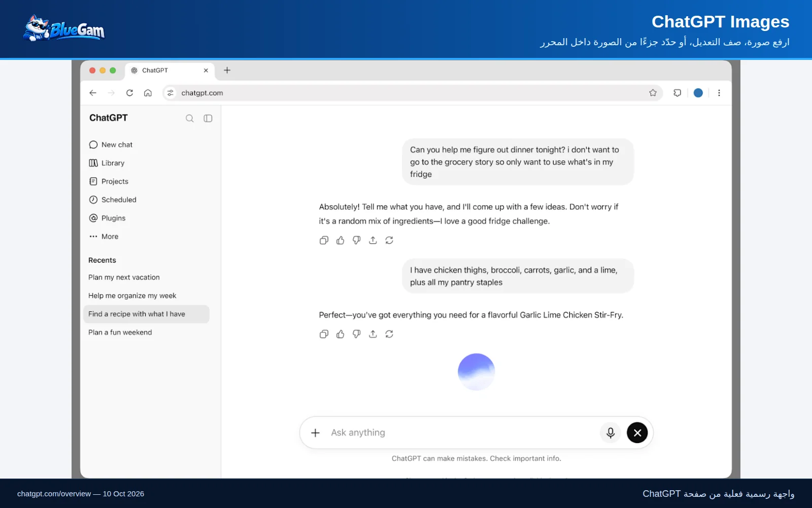Expand the More sidebar options
Image resolution: width=812 pixels, height=508 pixels.
click(104, 236)
